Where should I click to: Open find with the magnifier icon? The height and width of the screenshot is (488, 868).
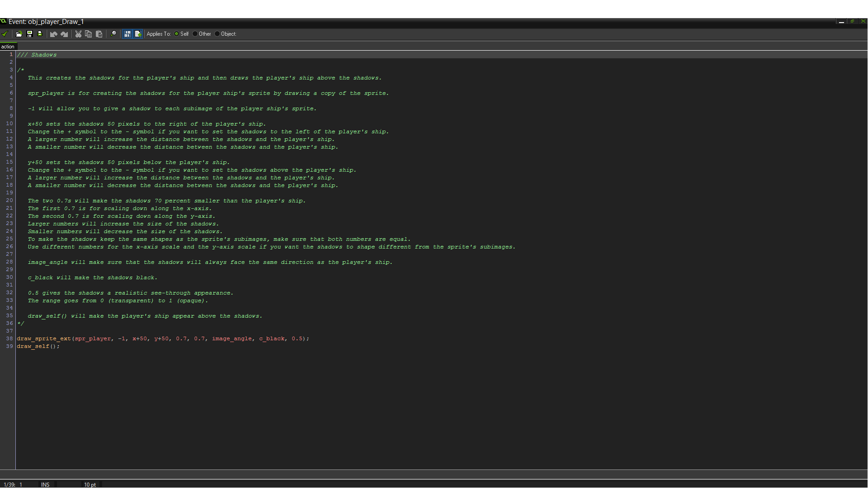tap(113, 34)
